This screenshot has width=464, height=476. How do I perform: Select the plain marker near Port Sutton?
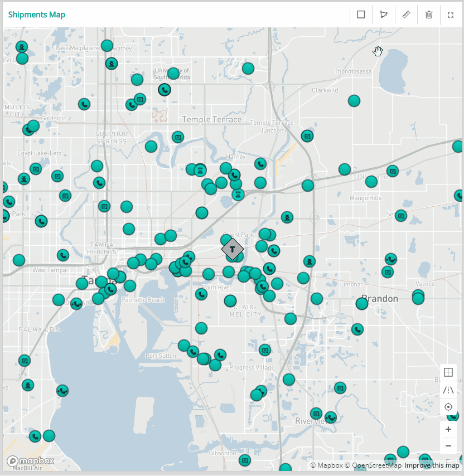point(183,346)
